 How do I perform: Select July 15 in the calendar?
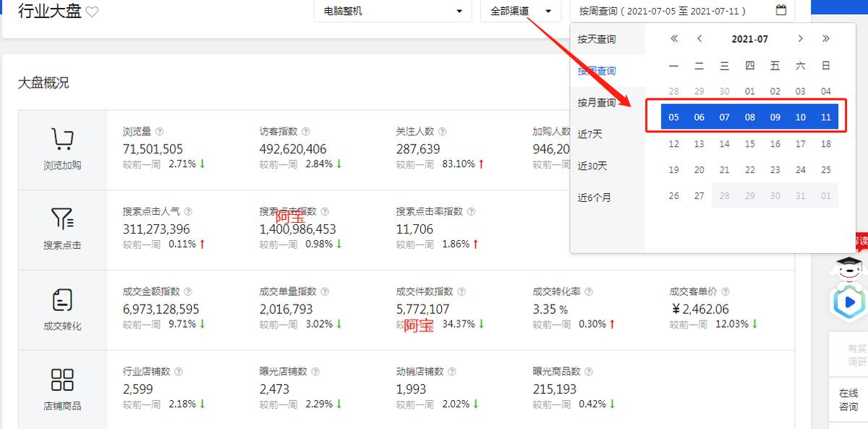pos(749,143)
